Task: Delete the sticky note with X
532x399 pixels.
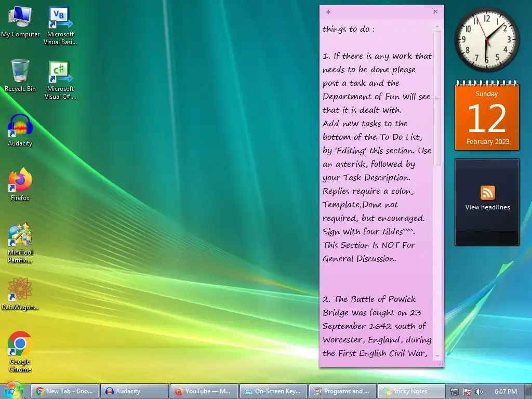Action: (x=435, y=12)
